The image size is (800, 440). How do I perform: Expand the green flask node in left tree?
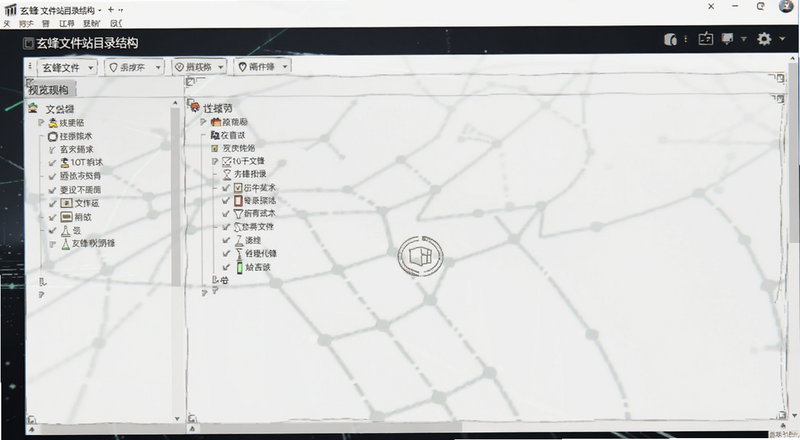click(53, 244)
